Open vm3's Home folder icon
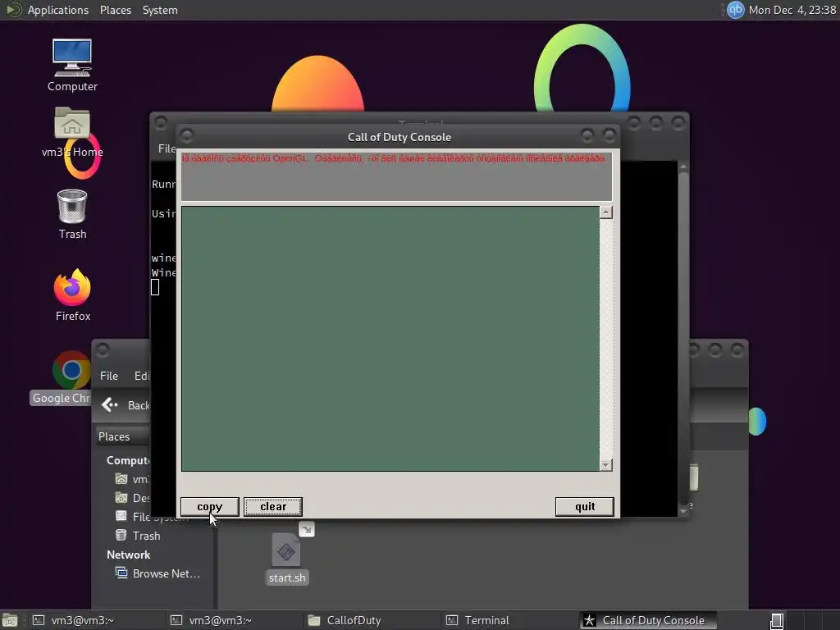The image size is (840, 630). coord(72,132)
